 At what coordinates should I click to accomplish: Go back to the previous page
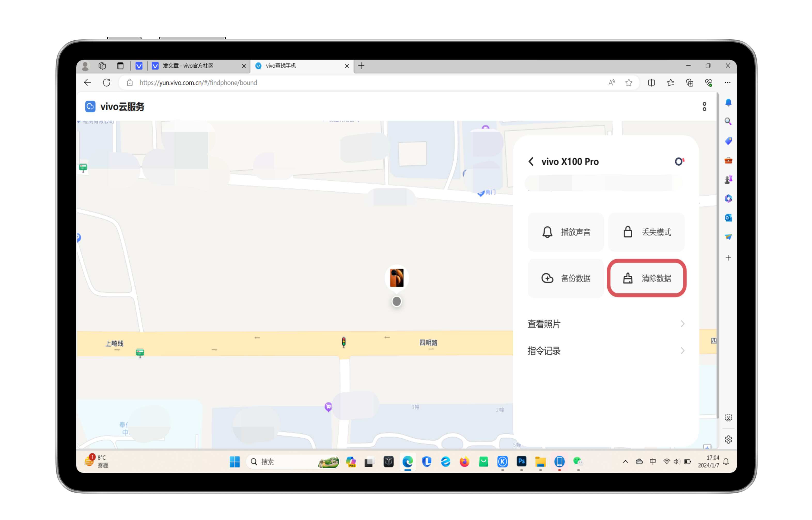pos(88,83)
